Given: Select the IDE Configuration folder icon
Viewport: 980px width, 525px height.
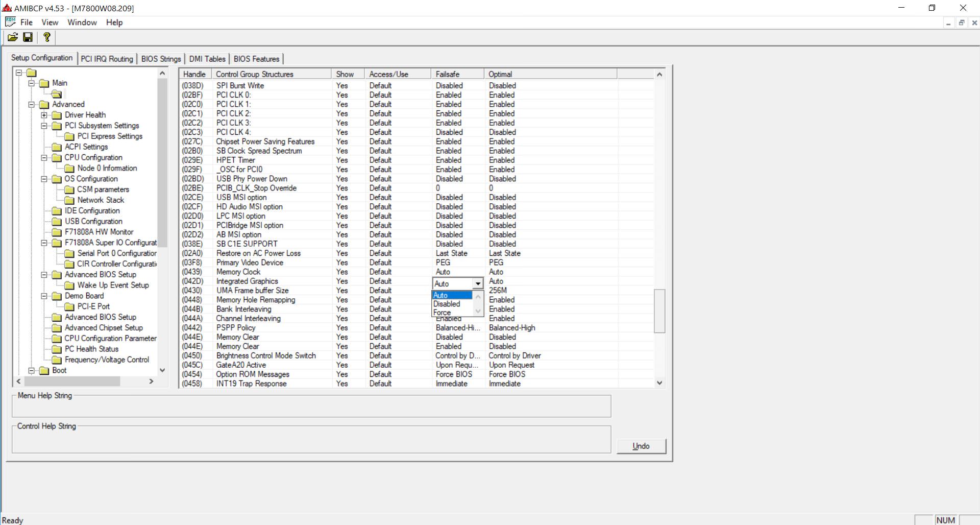Looking at the screenshot, I should click(57, 211).
